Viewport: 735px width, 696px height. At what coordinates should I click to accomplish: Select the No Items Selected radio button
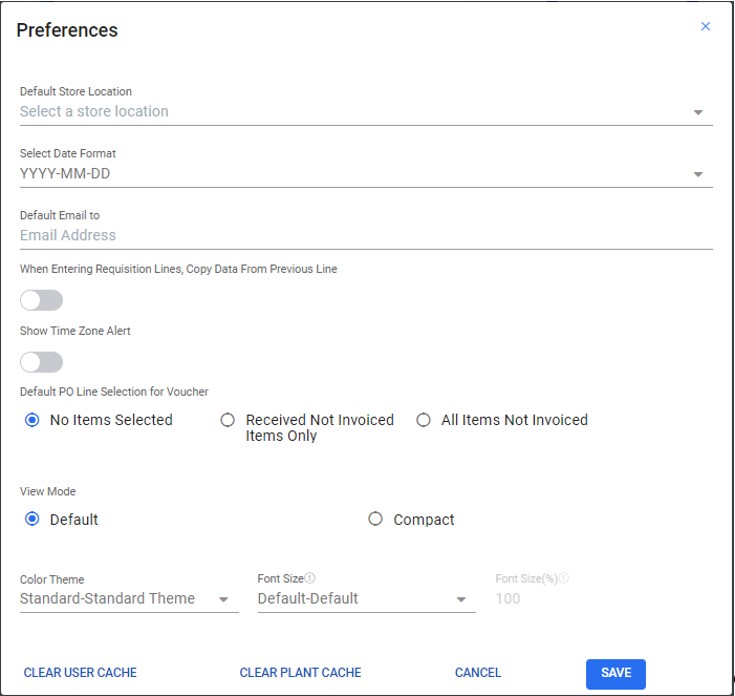coord(33,421)
